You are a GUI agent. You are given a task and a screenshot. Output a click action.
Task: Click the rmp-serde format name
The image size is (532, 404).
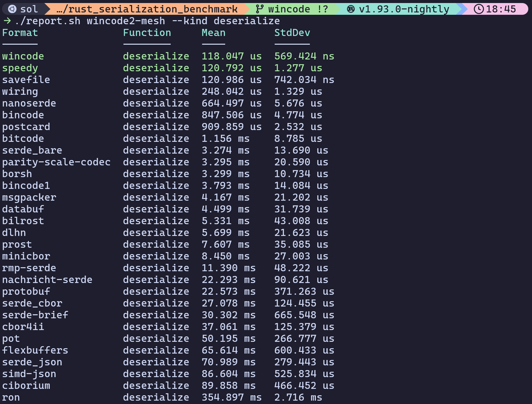pyautogui.click(x=29, y=268)
